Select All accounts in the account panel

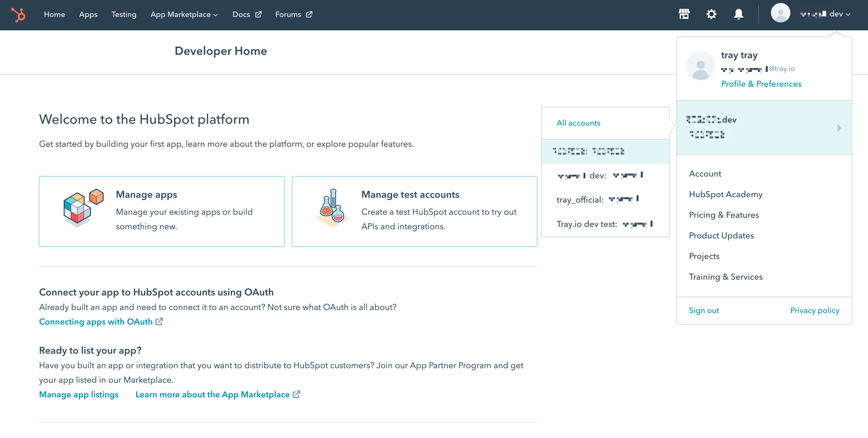[x=578, y=123]
